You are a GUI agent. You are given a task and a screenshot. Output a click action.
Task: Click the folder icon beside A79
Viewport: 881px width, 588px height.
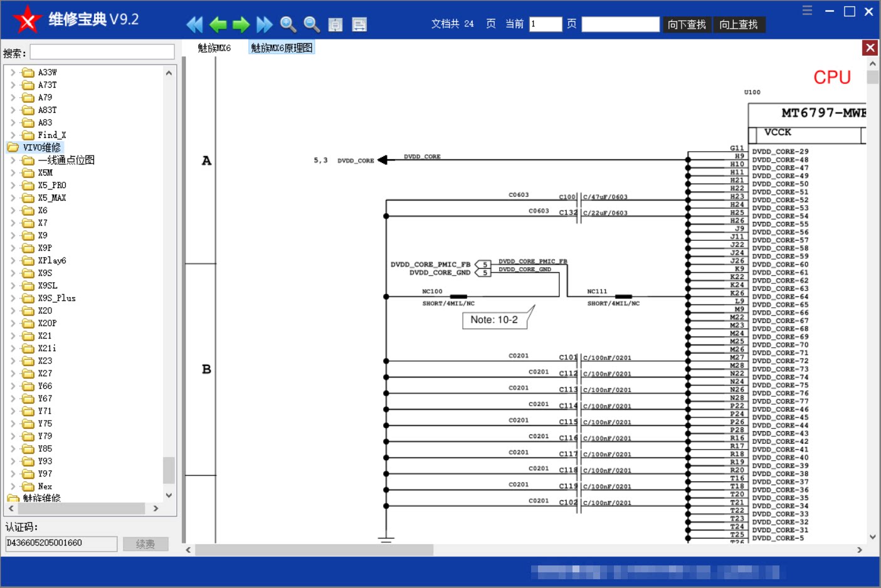pyautogui.click(x=28, y=98)
